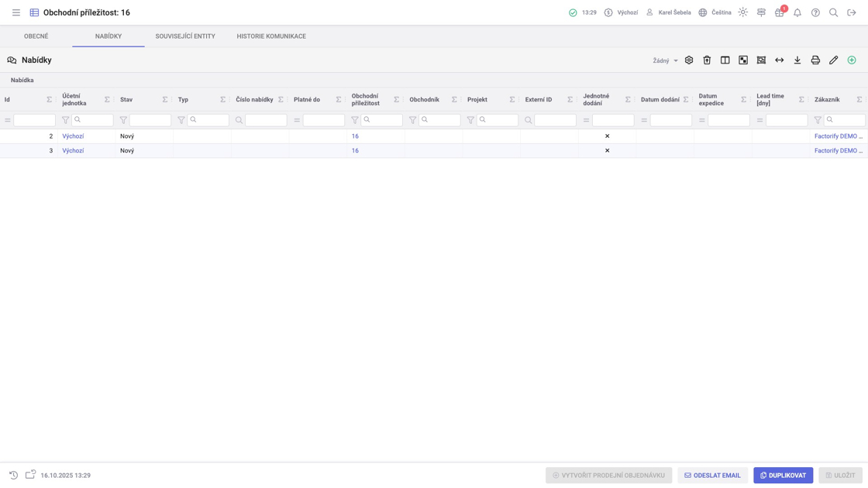Switch to HISTORIE KOMUNIKACE tab
Image resolution: width=868 pixels, height=488 pixels.
tap(271, 36)
